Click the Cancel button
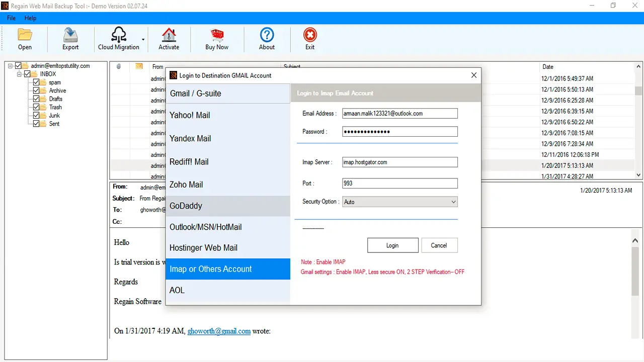The height and width of the screenshot is (362, 644). click(x=439, y=245)
